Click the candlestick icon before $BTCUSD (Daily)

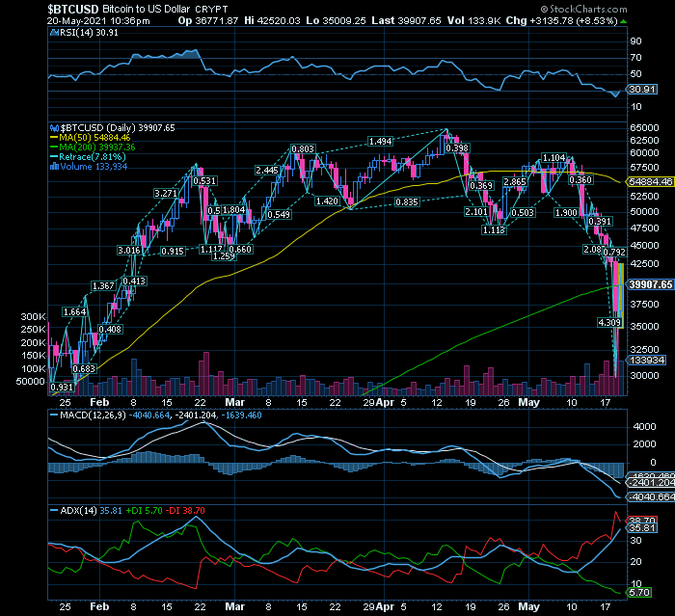point(54,128)
